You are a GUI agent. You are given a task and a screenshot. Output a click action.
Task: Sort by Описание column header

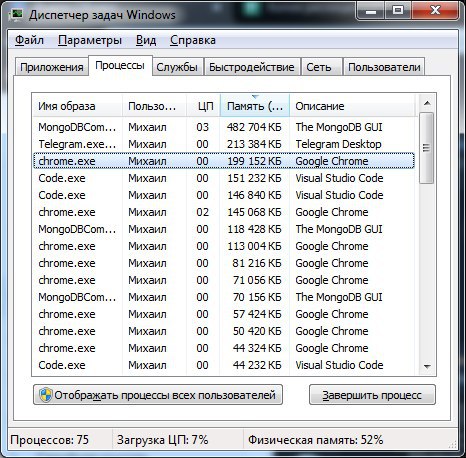click(353, 106)
